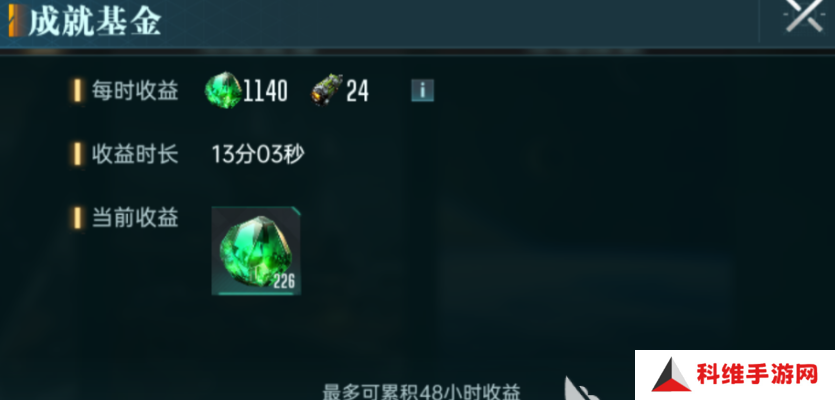Click the red triangle logo of 科维手游网
835x400 pixels.
(x=672, y=375)
